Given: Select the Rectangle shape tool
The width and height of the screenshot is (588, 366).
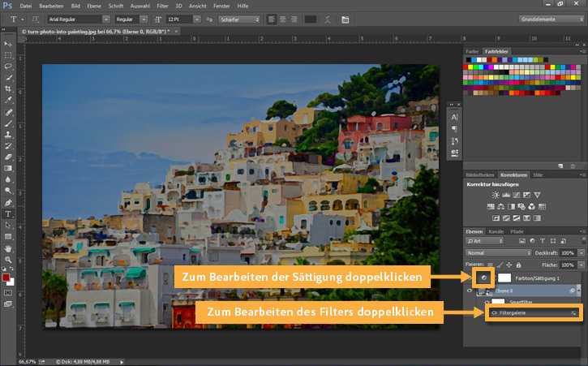Looking at the screenshot, I should pyautogui.click(x=8, y=237).
